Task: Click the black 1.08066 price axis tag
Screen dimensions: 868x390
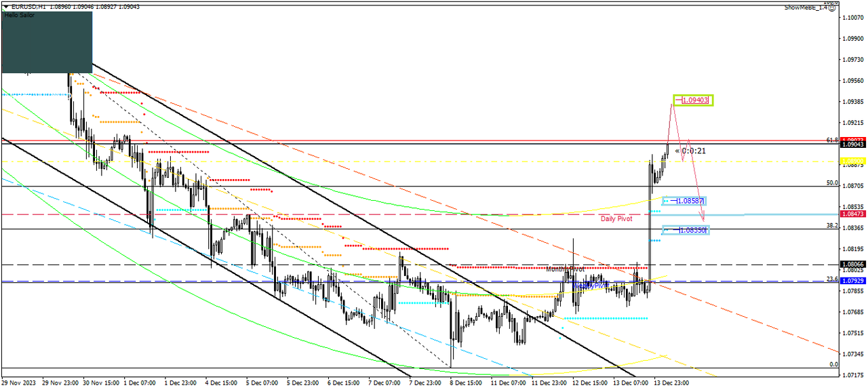Action: click(852, 264)
